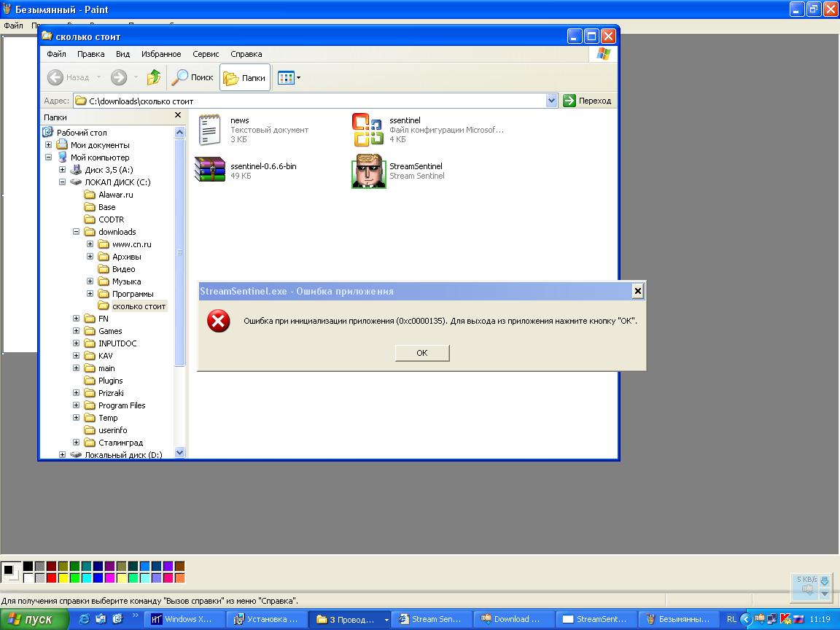Open the Правка menu in Explorer
Image resolution: width=840 pixels, height=630 pixels.
pyautogui.click(x=90, y=54)
